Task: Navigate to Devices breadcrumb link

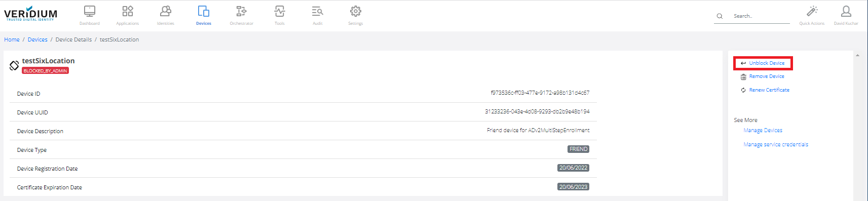Action: (37, 39)
